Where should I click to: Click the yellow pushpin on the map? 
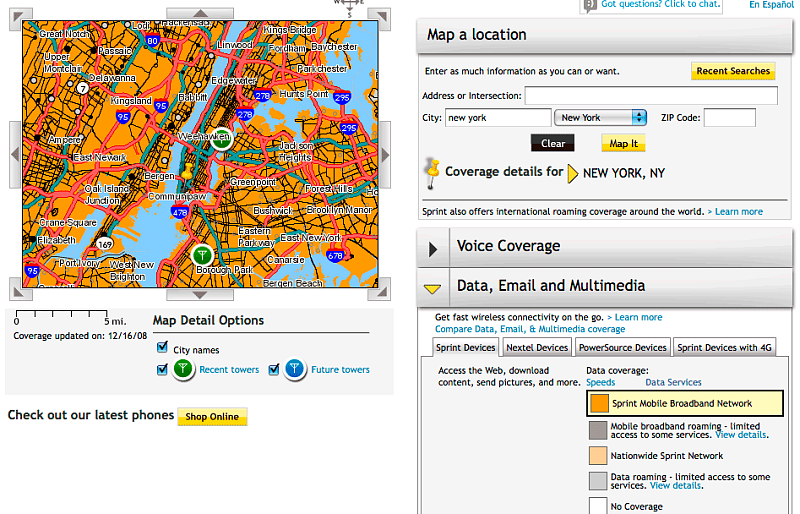point(187,171)
